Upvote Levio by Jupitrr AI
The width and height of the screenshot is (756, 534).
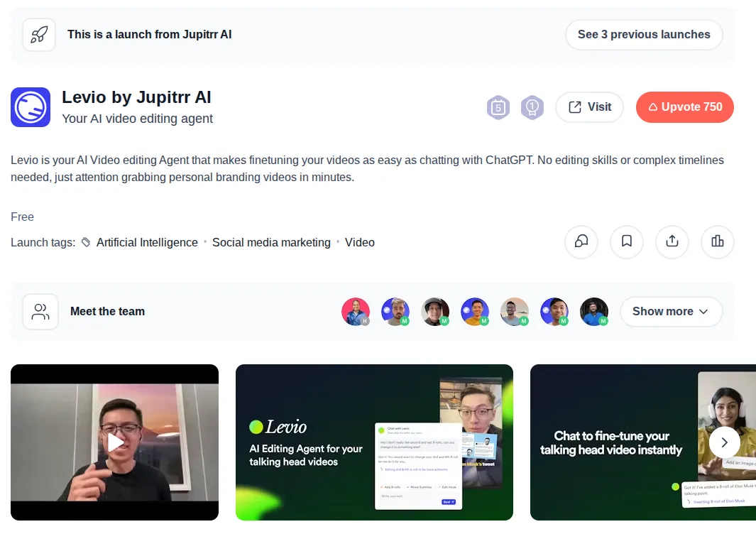tap(684, 107)
